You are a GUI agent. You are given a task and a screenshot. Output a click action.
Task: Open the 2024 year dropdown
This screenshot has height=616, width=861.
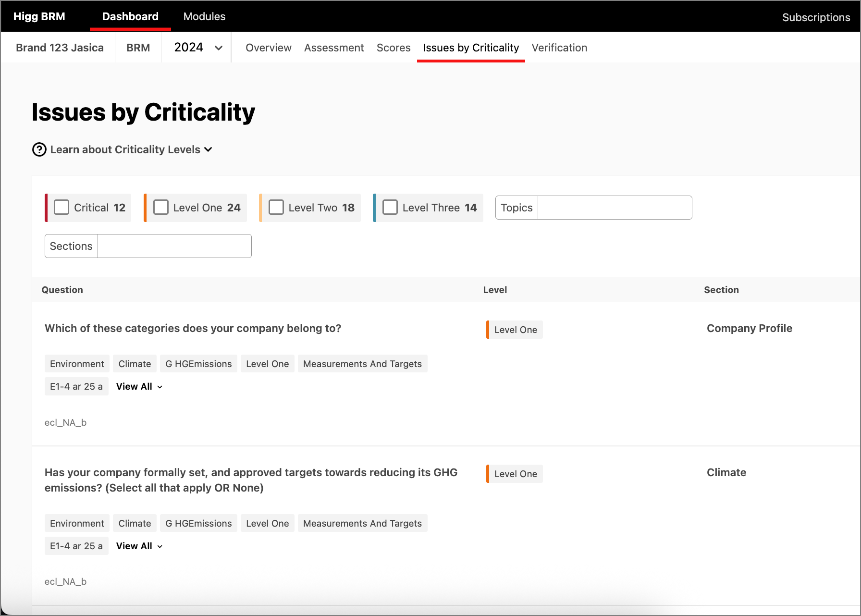point(197,48)
